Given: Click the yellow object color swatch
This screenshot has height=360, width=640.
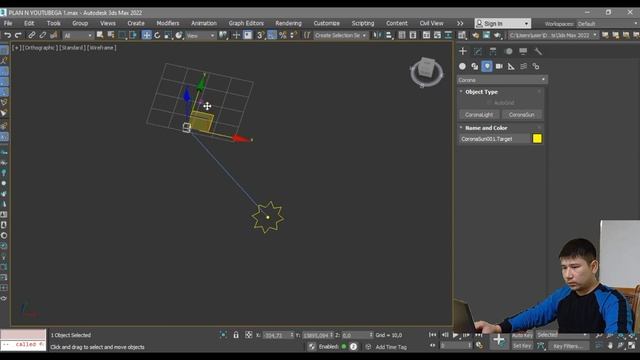Looking at the screenshot, I should (x=537, y=139).
